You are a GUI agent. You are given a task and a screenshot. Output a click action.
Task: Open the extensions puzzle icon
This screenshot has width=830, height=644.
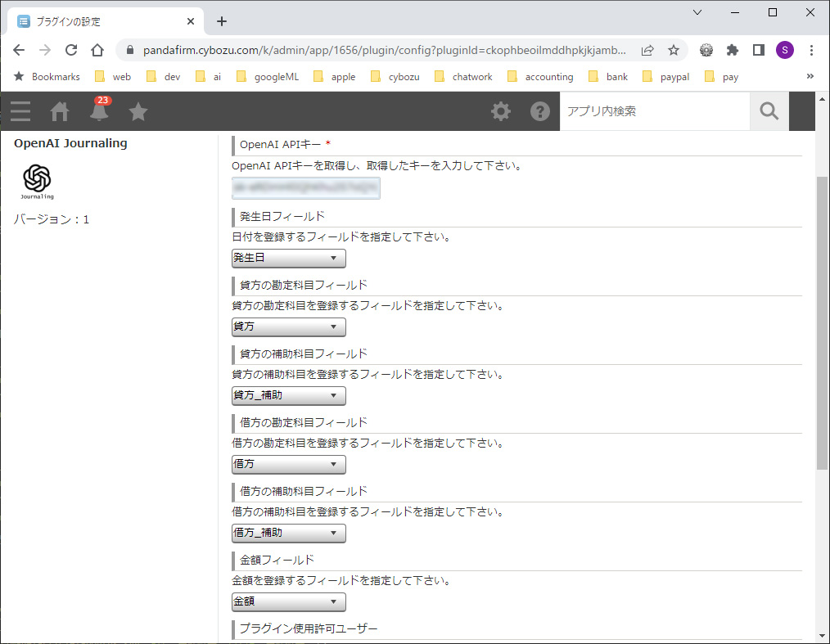(x=732, y=50)
